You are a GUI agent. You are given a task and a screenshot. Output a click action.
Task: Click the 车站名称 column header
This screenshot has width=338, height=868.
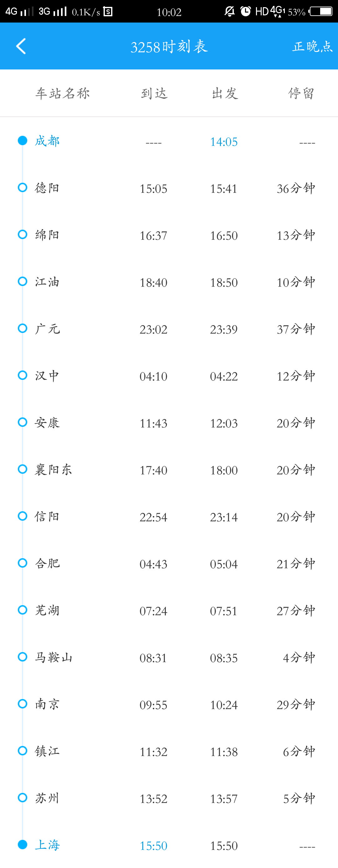[x=63, y=93]
